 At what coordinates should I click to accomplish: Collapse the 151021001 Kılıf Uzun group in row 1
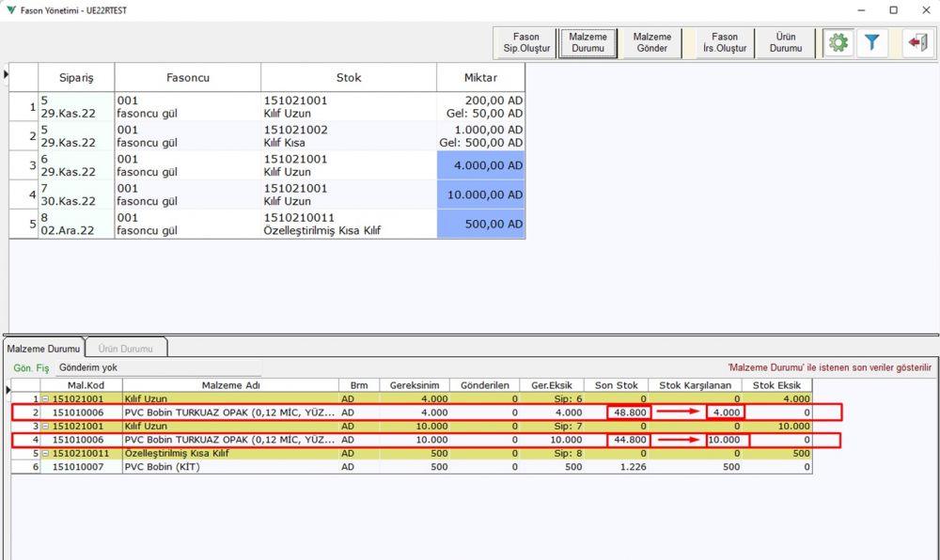(47, 399)
